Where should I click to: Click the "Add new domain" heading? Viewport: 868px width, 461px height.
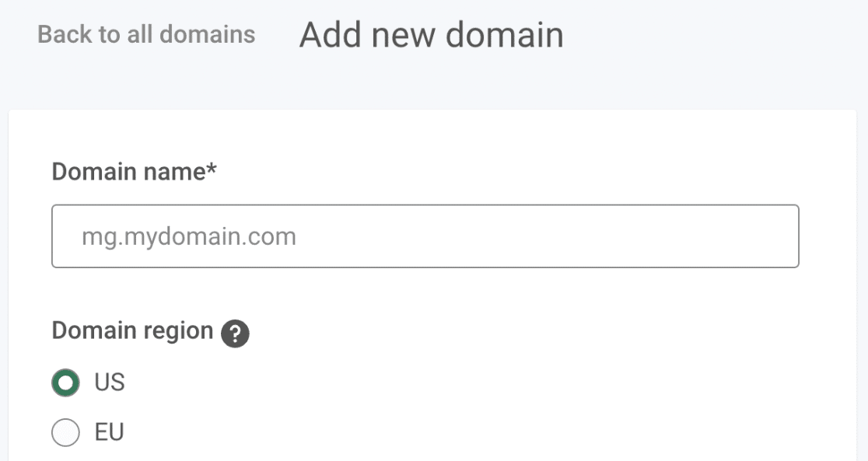click(x=431, y=34)
